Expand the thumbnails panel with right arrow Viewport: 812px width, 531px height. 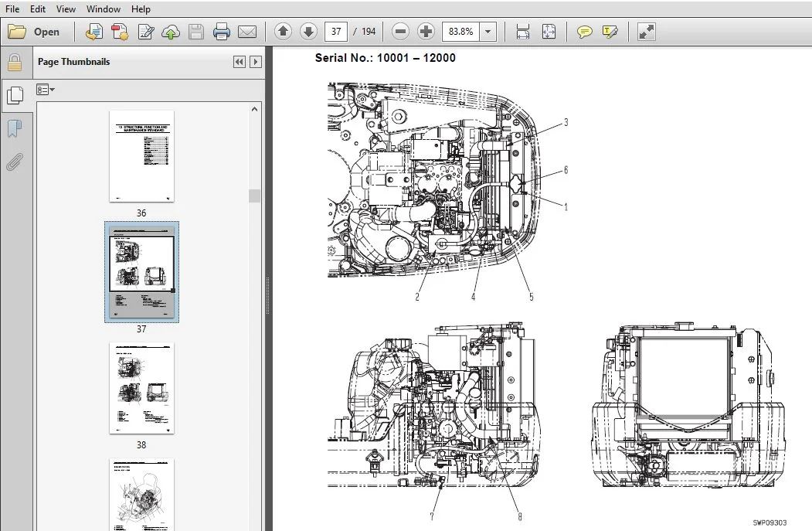click(255, 62)
